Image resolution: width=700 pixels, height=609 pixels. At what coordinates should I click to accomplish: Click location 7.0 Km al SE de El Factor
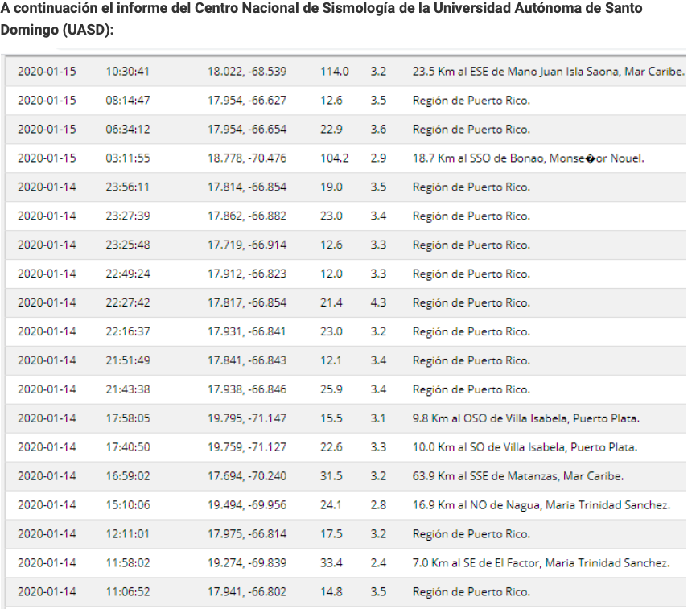476,563
